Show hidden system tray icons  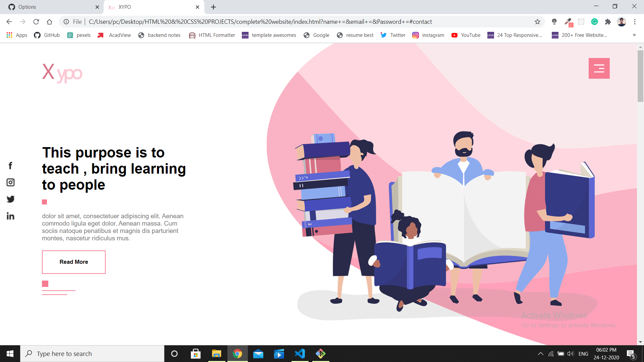540,354
